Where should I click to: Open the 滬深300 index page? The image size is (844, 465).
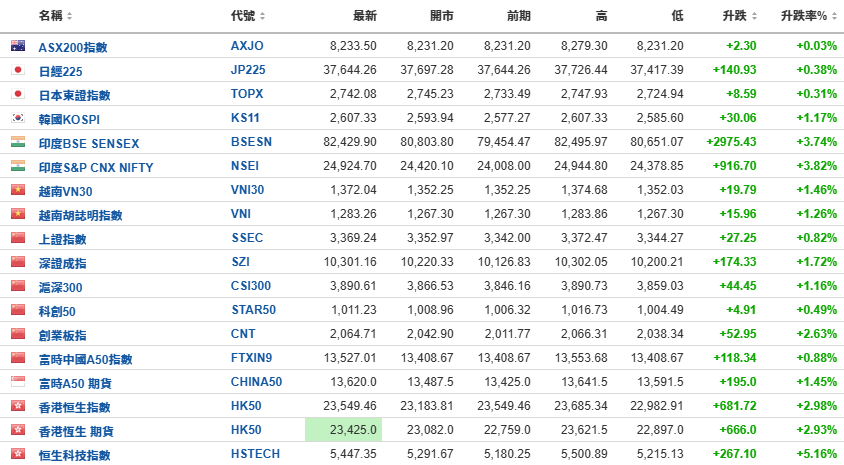click(x=60, y=287)
